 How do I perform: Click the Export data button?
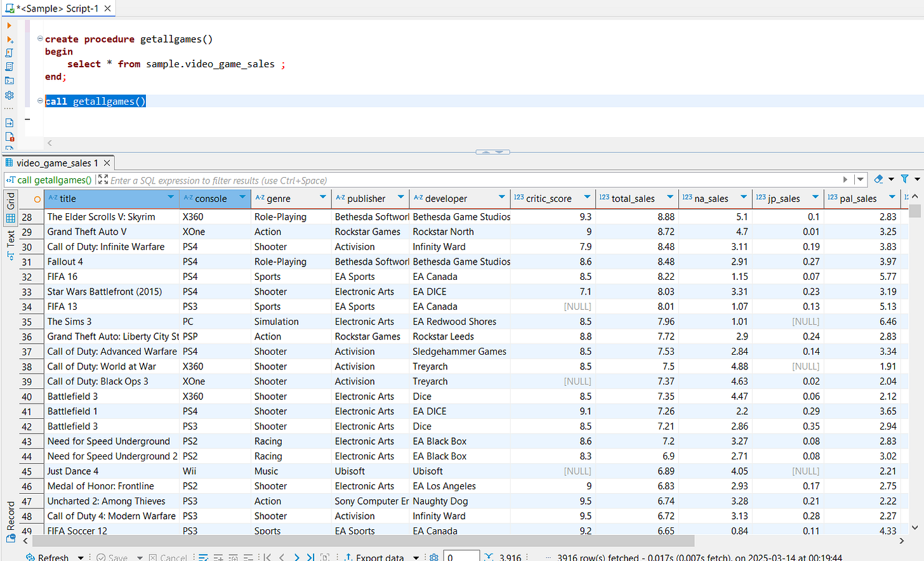[x=374, y=557]
